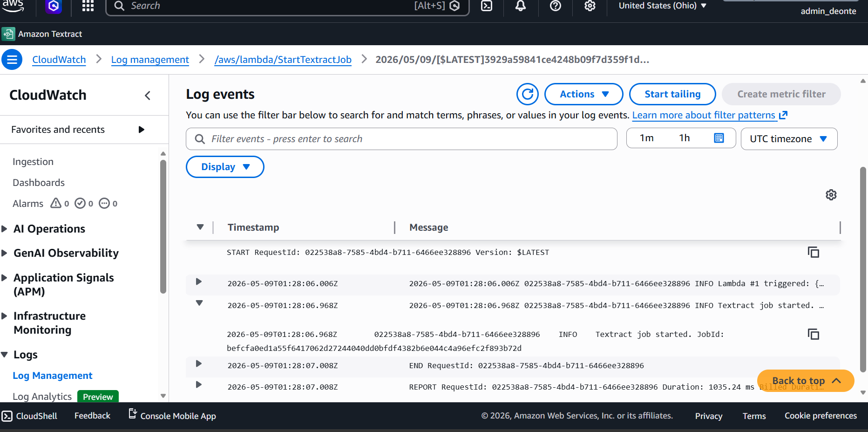
Task: Click the alarms in-alarm triangle icon
Action: [x=56, y=203]
